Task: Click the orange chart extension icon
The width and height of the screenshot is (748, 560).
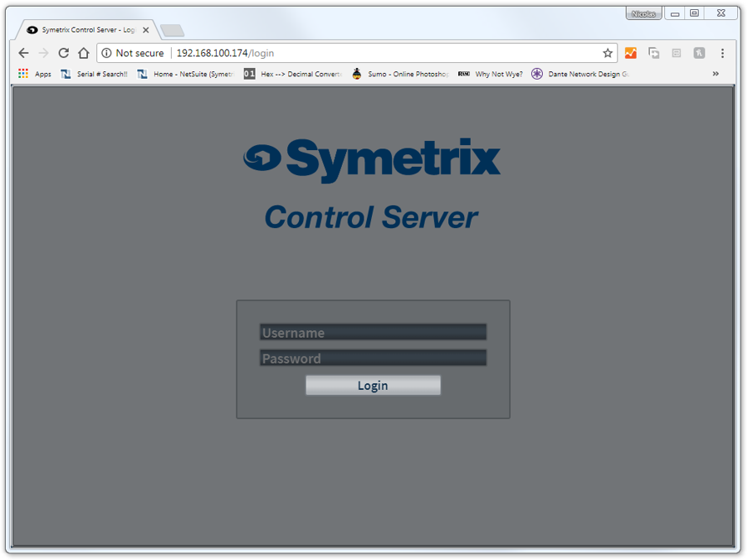Action: 631,53
